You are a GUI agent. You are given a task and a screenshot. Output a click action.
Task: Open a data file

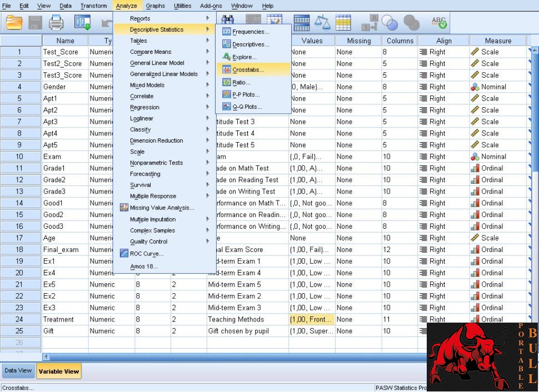coord(15,23)
